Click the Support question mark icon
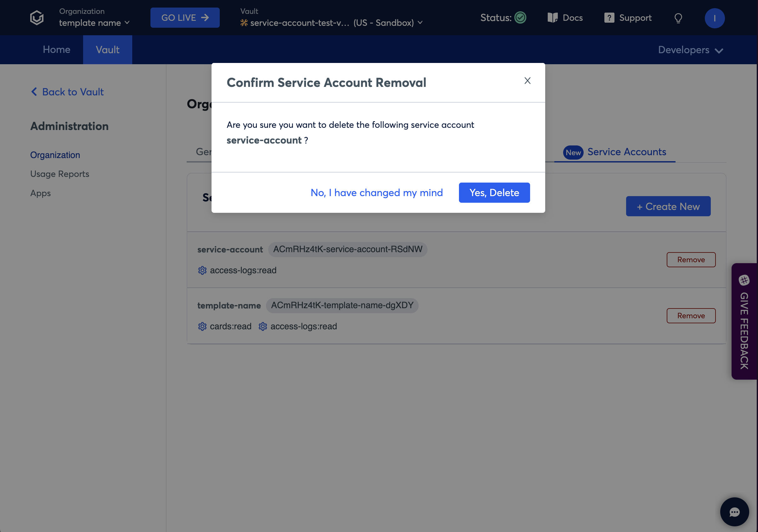 tap(609, 18)
